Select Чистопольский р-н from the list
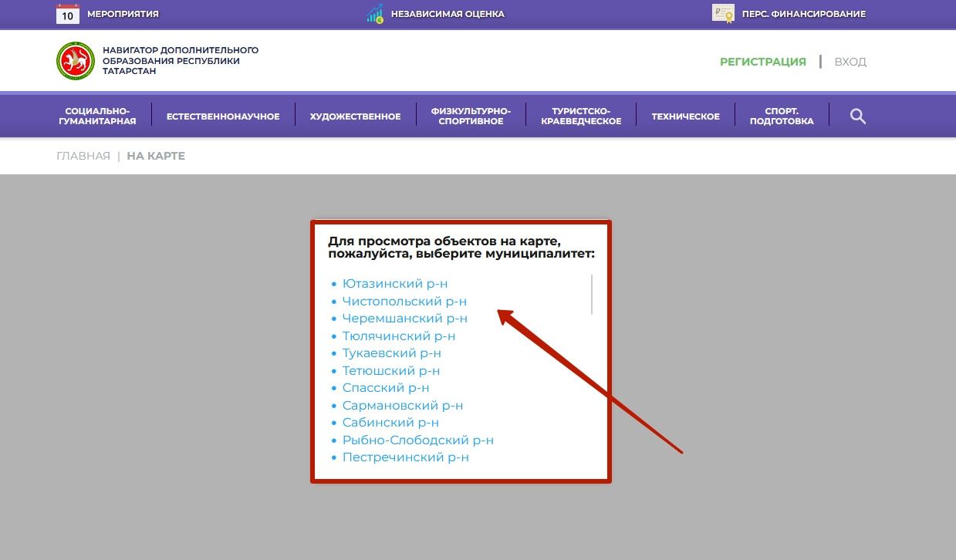Viewport: 956px width, 560px height. click(x=404, y=302)
